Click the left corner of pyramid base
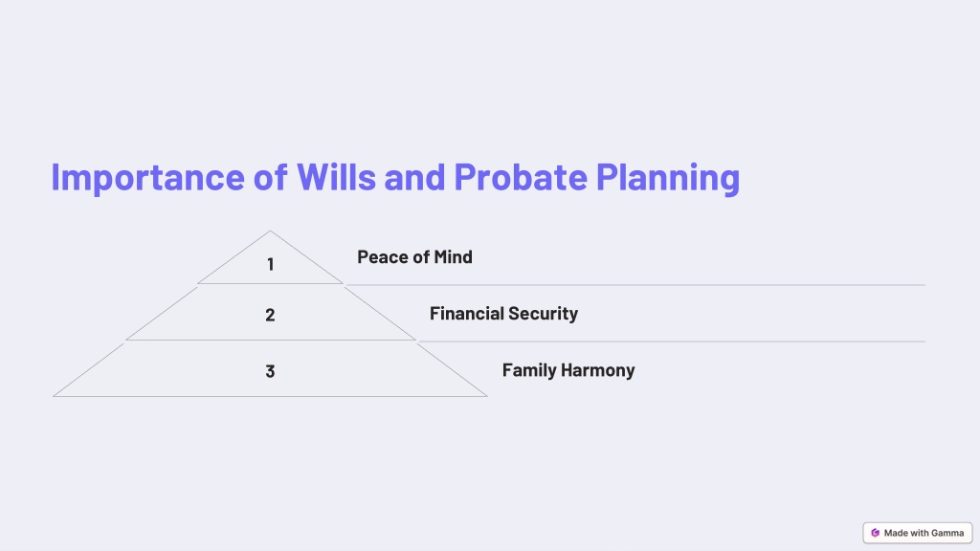The height and width of the screenshot is (551, 980). [55, 395]
